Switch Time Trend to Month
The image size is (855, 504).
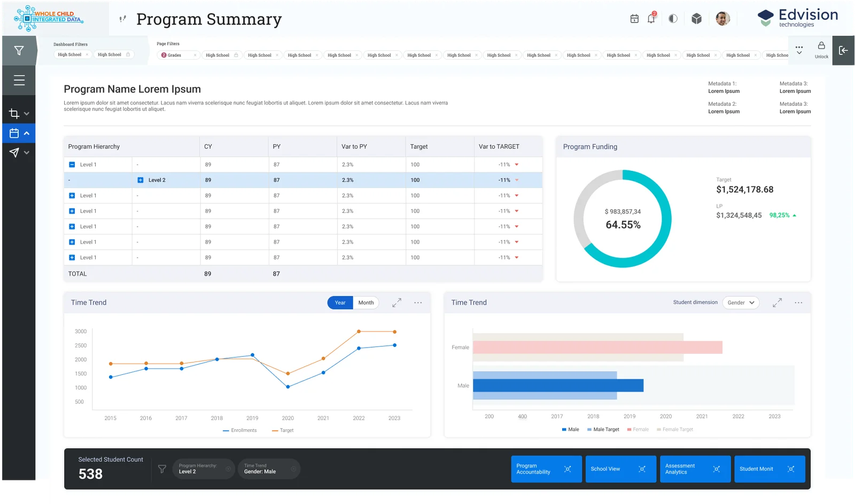point(366,303)
